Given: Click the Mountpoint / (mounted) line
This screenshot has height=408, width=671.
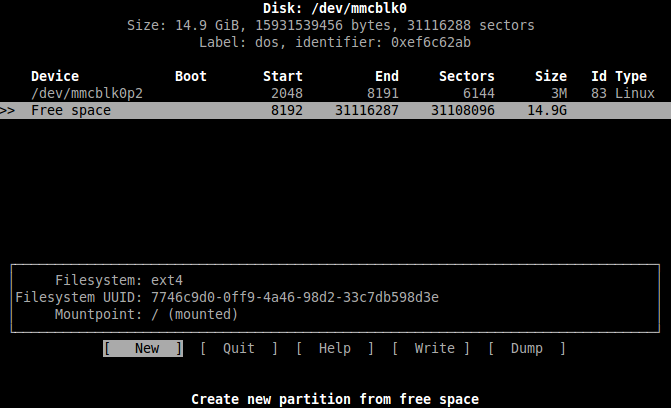Looking at the screenshot, I should point(146,315).
